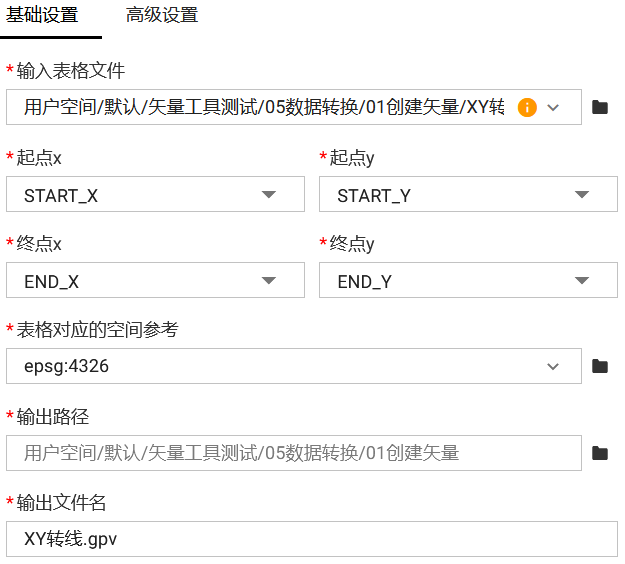Browse spatial reference file via folder icon

pyautogui.click(x=600, y=367)
